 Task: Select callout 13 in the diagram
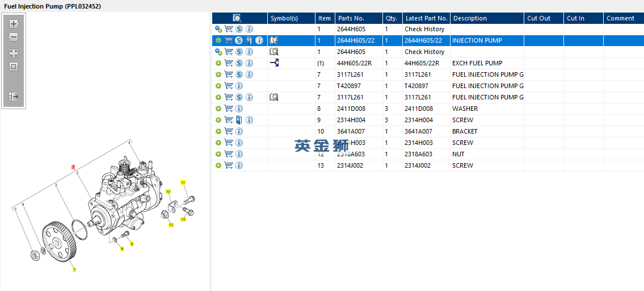pos(183,219)
